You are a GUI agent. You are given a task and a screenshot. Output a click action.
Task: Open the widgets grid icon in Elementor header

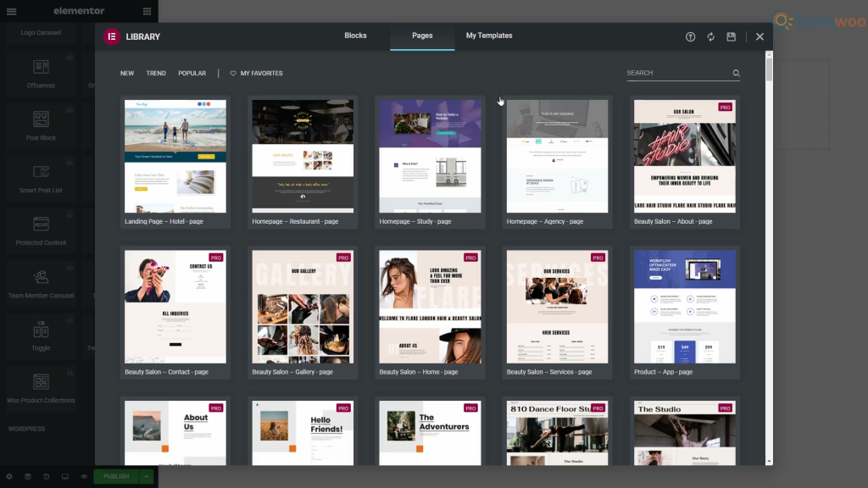[x=147, y=11]
